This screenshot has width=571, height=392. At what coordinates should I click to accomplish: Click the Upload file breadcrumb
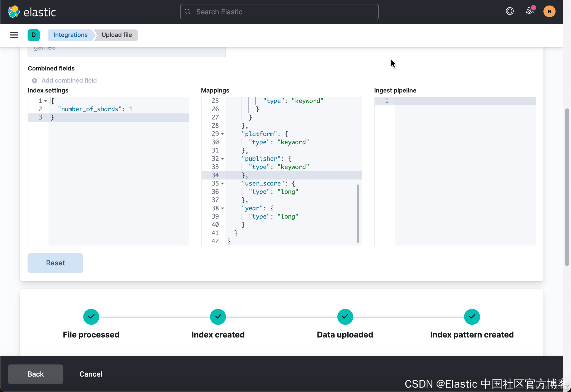(117, 35)
